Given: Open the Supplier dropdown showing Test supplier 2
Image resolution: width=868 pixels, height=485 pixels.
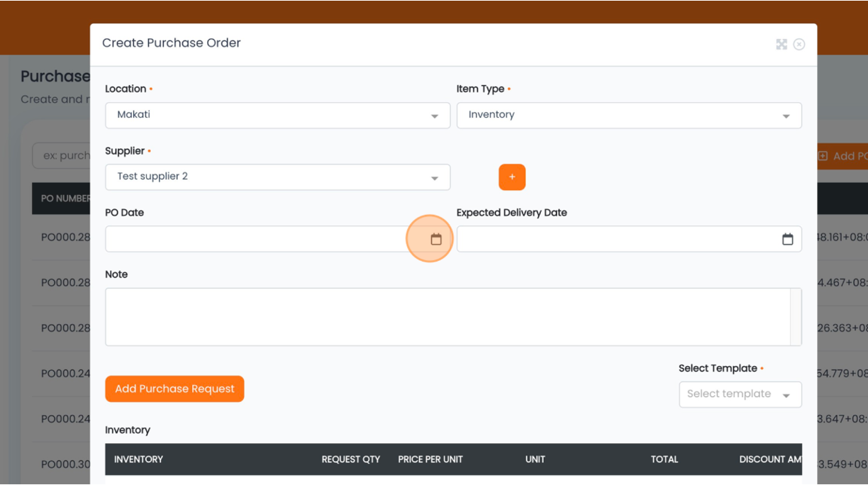Looking at the screenshot, I should (277, 177).
